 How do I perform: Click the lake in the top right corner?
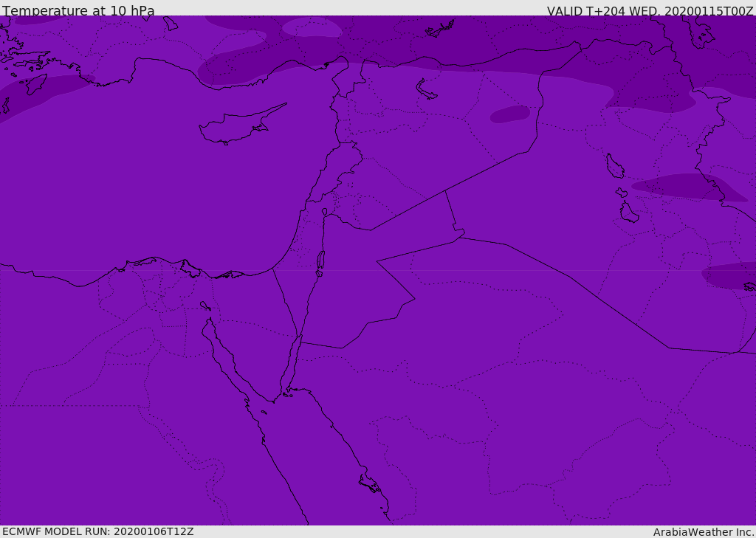(702, 35)
